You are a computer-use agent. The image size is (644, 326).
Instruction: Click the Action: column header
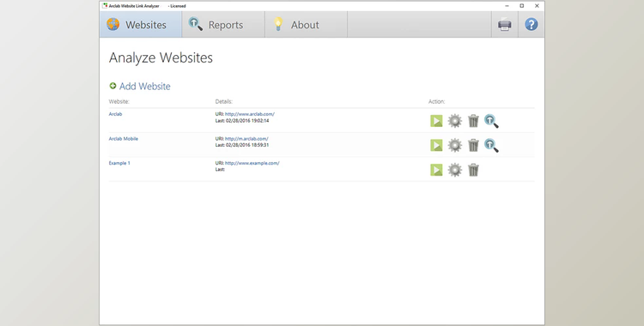436,101
